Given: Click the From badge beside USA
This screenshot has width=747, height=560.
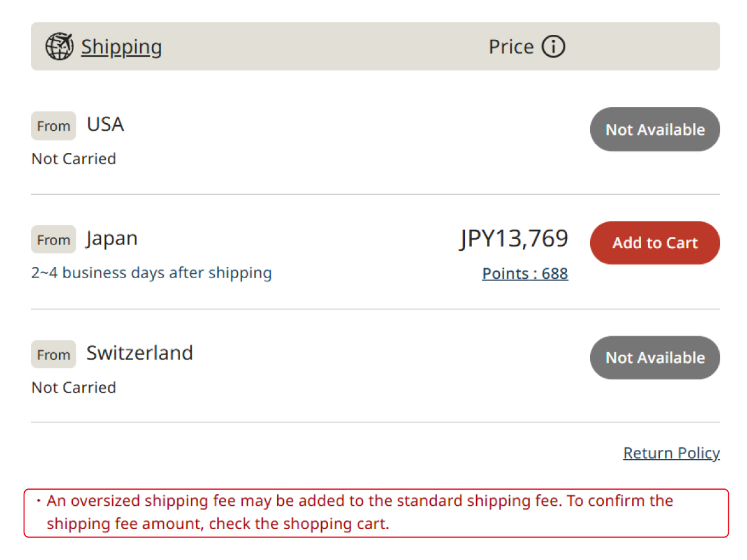Looking at the screenshot, I should (54, 126).
